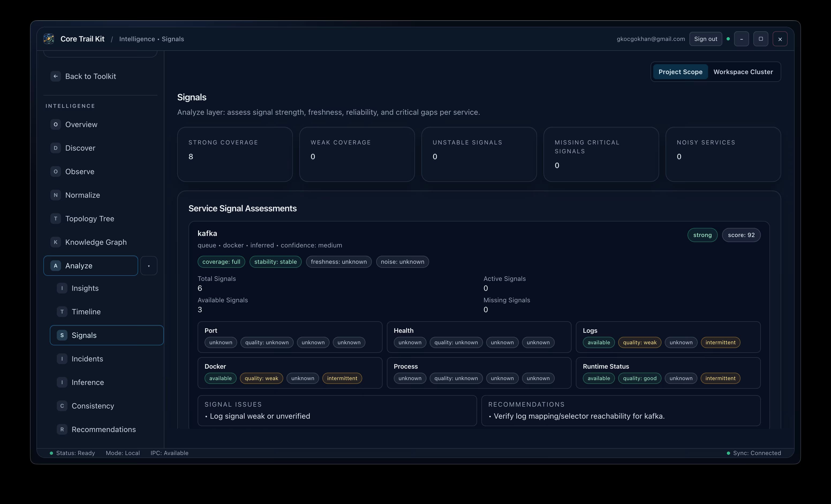Click the green online status dot near Sign out

click(728, 39)
